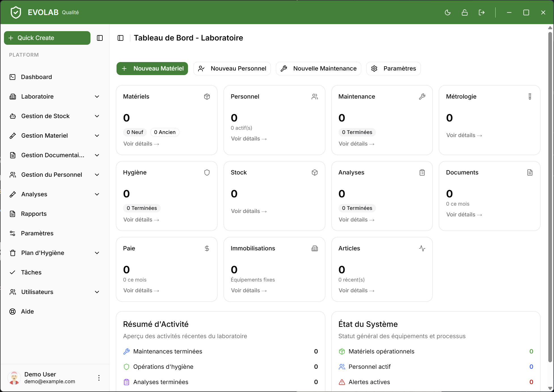554x392 pixels.
Task: Click Gestion Documentaire file icon
Action: click(13, 155)
